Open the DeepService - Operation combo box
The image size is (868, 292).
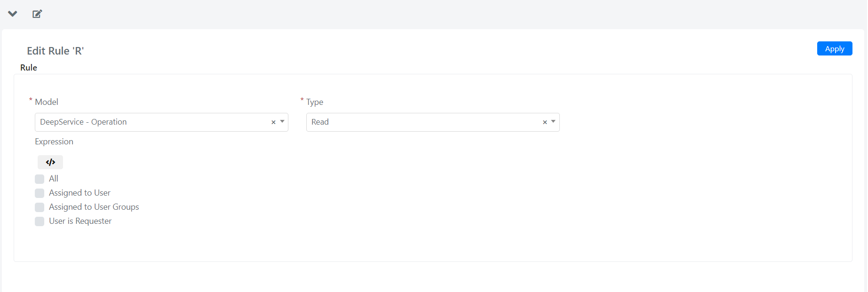(x=161, y=122)
